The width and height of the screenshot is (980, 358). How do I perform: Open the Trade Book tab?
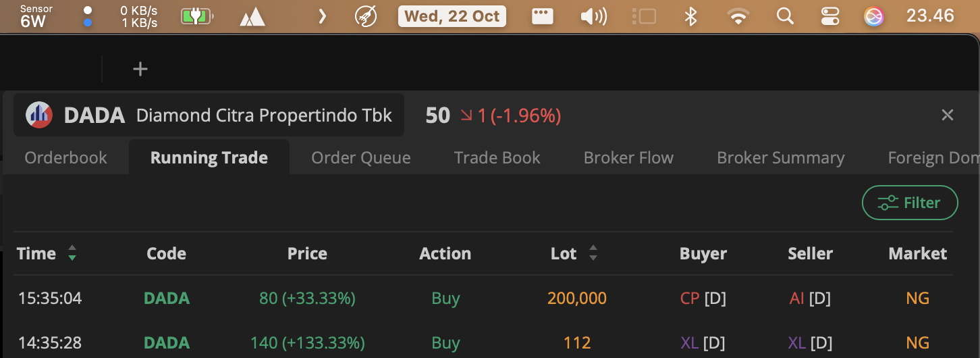pos(497,158)
